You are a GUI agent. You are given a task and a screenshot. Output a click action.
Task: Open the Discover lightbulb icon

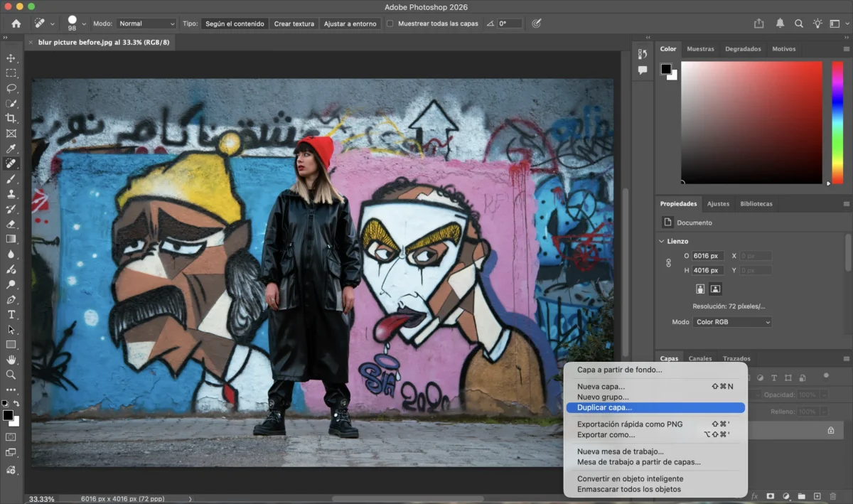click(817, 23)
